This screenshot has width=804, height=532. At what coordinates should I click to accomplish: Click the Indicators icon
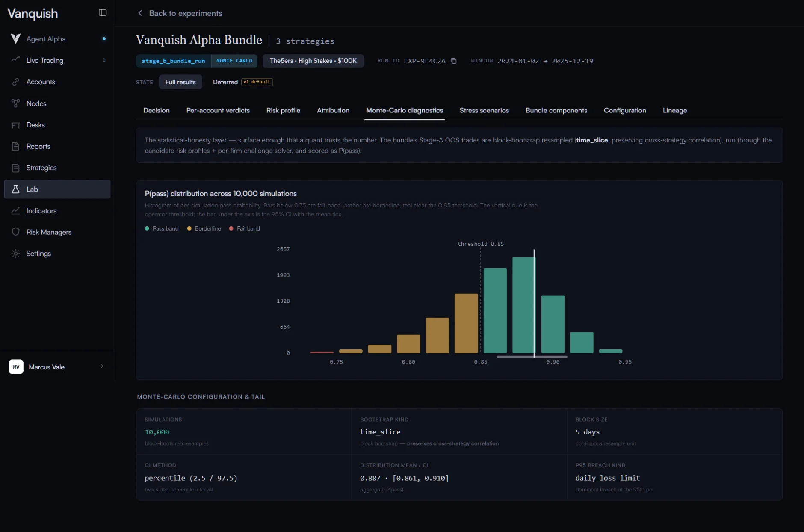[16, 210]
